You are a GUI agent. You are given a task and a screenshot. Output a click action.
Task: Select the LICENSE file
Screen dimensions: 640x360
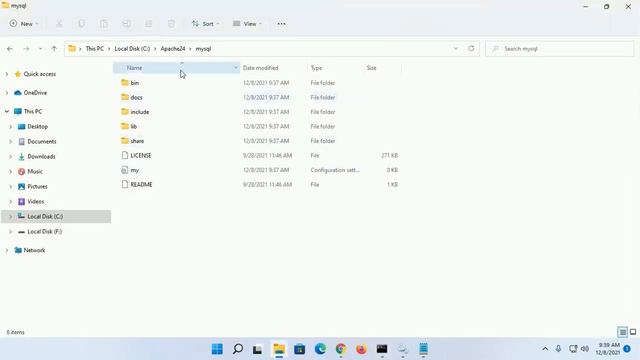141,156
